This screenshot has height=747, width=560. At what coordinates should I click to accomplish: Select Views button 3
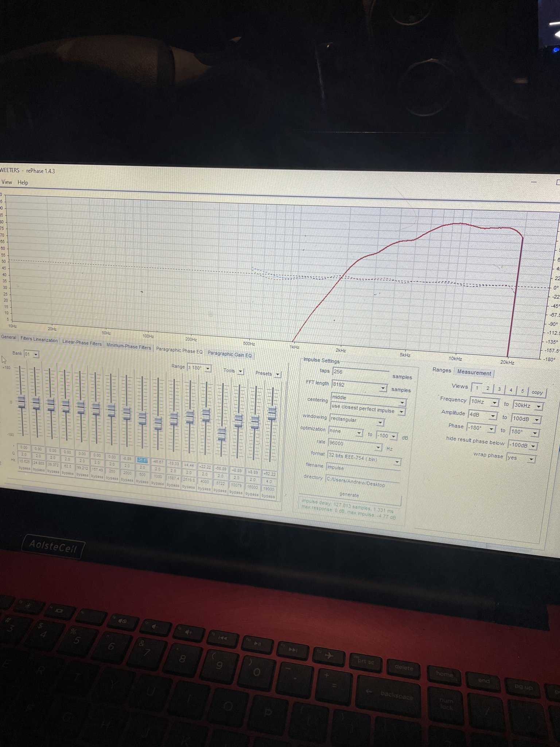click(x=499, y=389)
